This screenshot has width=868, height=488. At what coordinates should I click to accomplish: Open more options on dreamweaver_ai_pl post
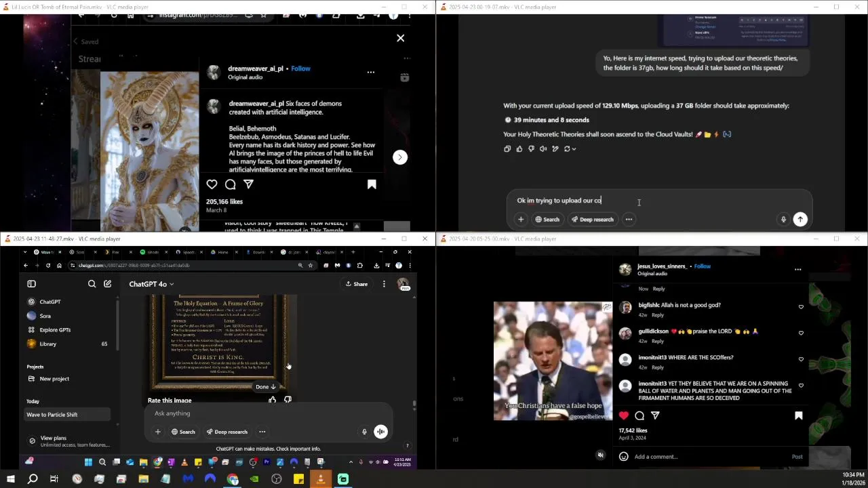pyautogui.click(x=370, y=72)
